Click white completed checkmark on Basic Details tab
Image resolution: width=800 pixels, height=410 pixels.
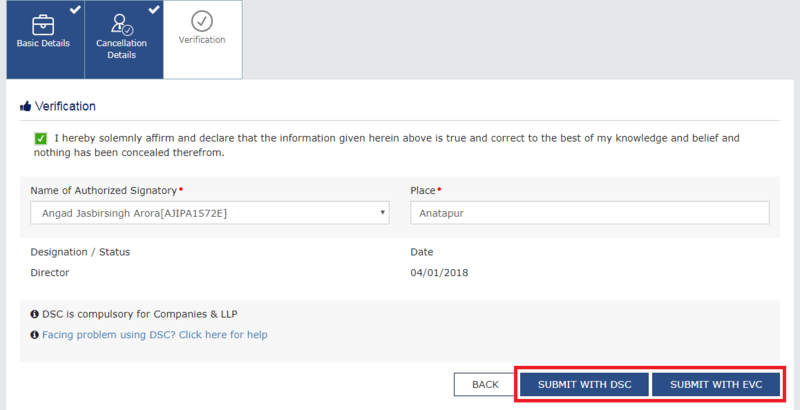pyautogui.click(x=74, y=10)
